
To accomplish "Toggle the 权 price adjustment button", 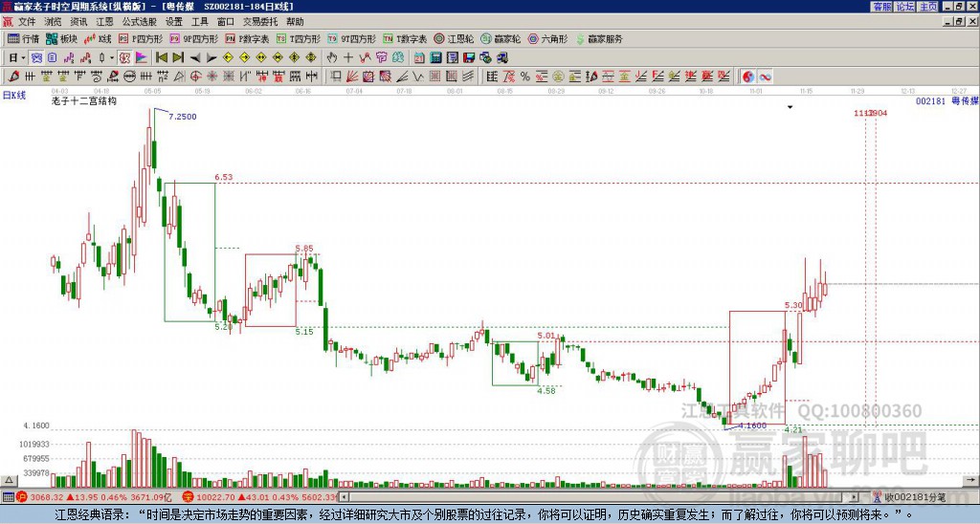I will point(124,58).
